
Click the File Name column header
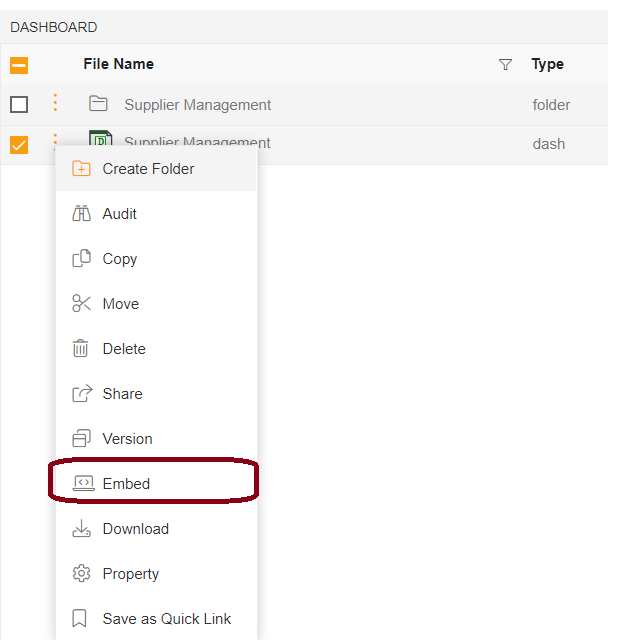[x=118, y=64]
